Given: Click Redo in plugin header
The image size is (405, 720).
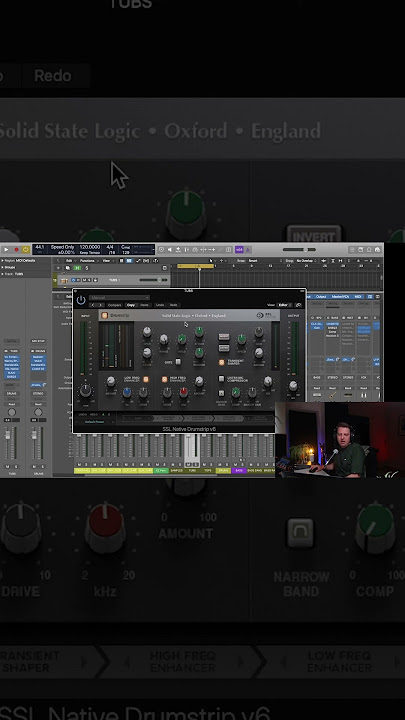Looking at the screenshot, I should [x=174, y=305].
